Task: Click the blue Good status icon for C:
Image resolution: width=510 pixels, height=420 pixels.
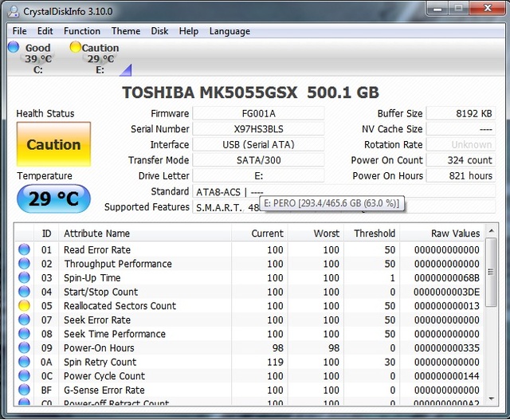Action: pos(14,47)
